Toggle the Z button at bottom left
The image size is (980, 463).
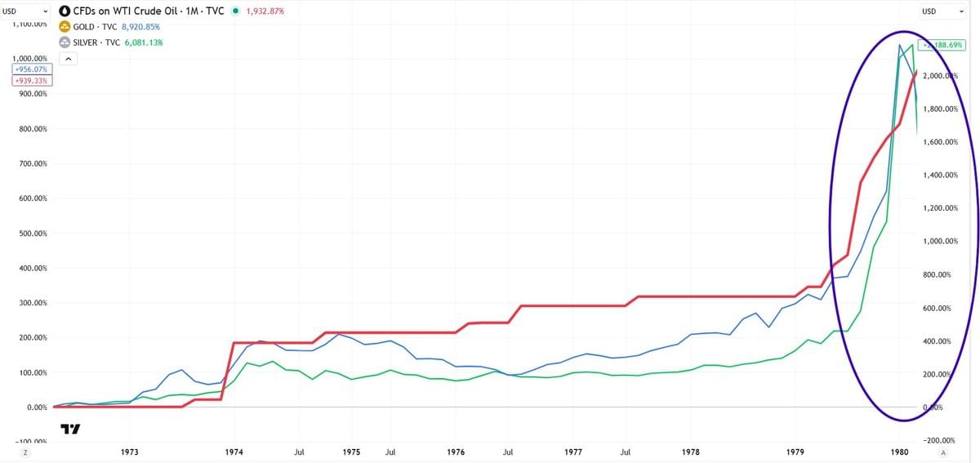click(x=25, y=452)
